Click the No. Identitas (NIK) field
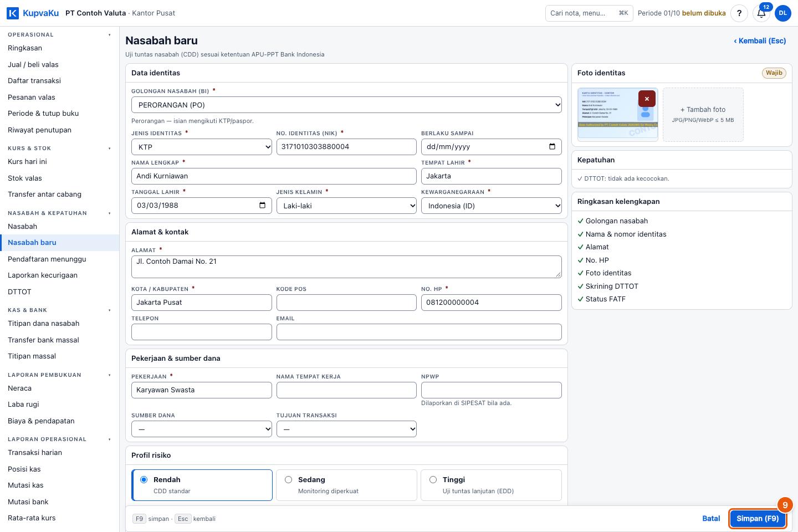 coord(346,147)
